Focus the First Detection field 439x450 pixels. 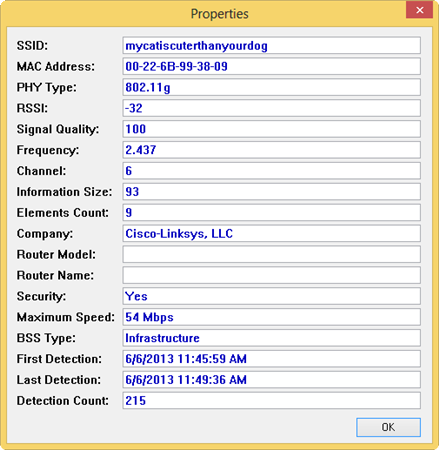click(x=271, y=359)
